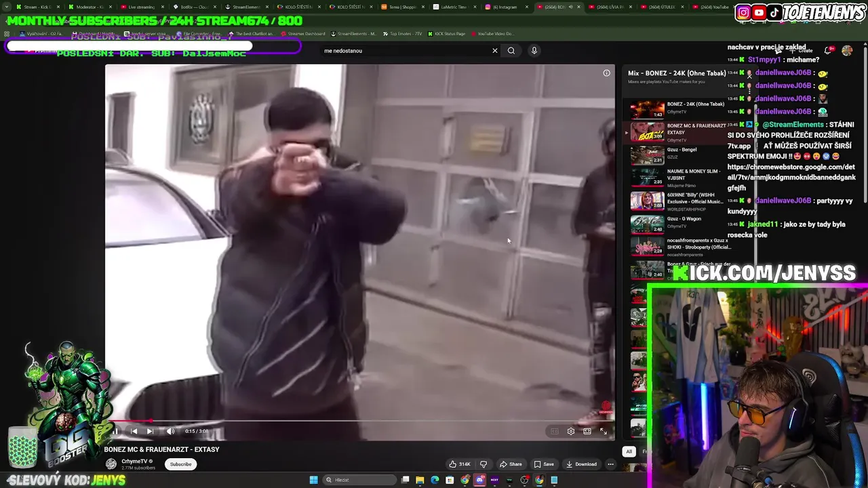This screenshot has width=868, height=488.
Task: Switch to the Stream - Kick browser tab
Action: click(x=39, y=7)
